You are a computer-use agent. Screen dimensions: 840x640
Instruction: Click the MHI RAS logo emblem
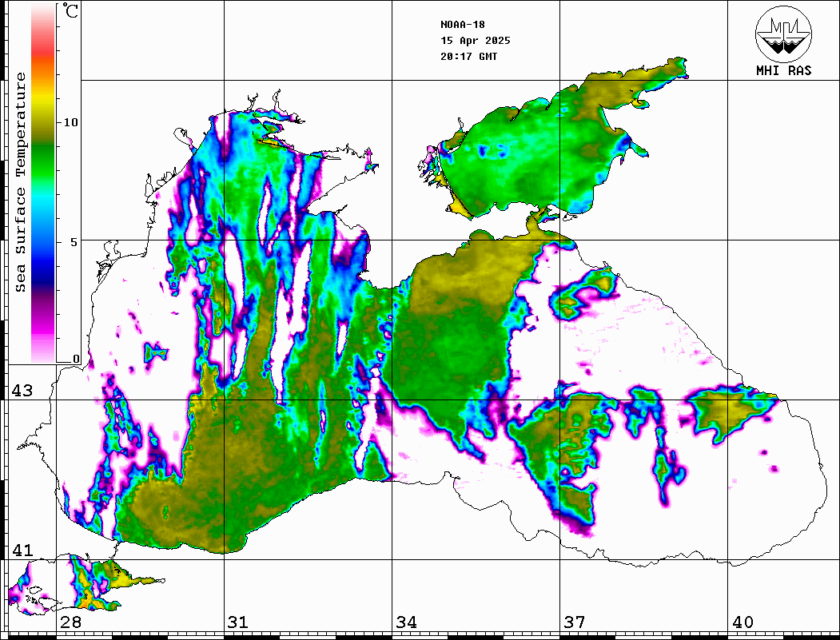[784, 34]
